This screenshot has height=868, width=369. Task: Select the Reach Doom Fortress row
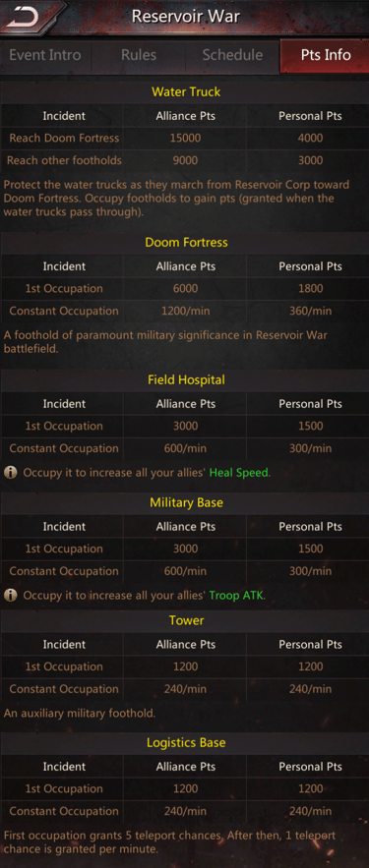185,139
